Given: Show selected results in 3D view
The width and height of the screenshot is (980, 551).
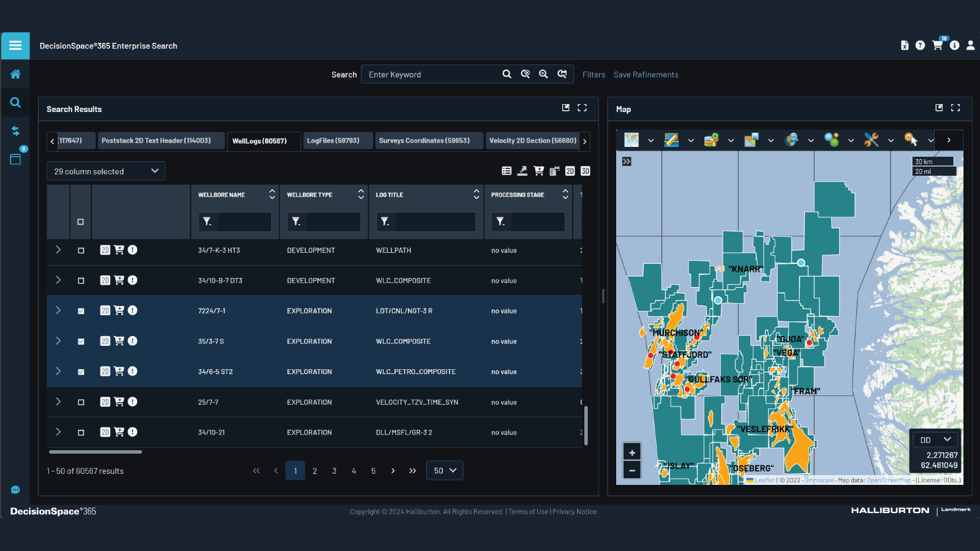Looking at the screenshot, I should 586,171.
